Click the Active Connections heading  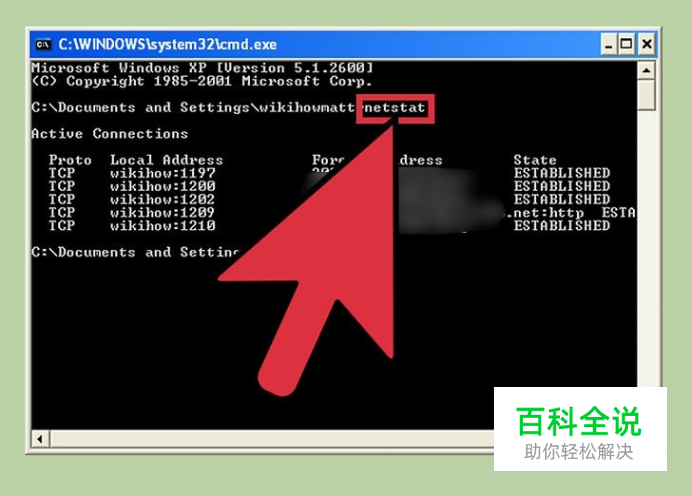[x=109, y=134]
